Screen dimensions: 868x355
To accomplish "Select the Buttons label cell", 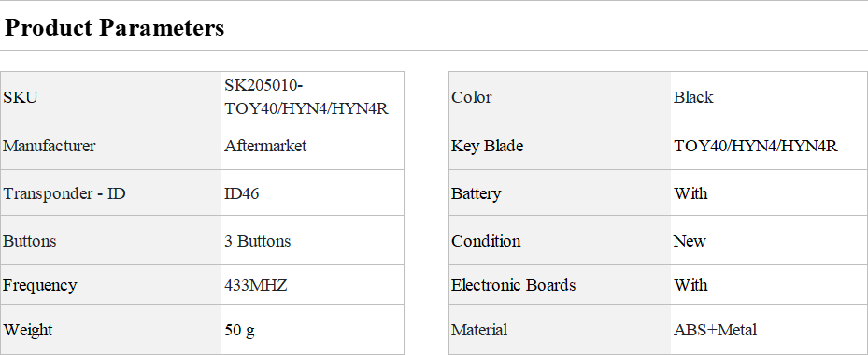I will pos(110,241).
